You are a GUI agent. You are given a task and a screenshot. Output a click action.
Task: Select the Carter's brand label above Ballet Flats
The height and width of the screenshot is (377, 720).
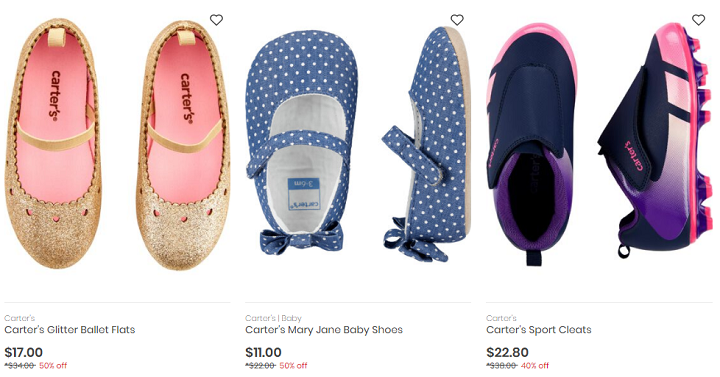pos(20,318)
